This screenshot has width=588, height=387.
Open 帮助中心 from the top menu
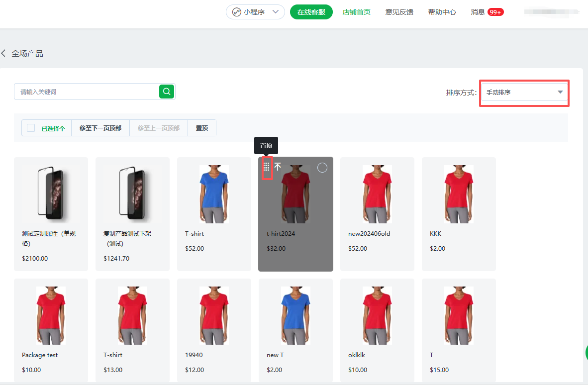[x=442, y=12]
